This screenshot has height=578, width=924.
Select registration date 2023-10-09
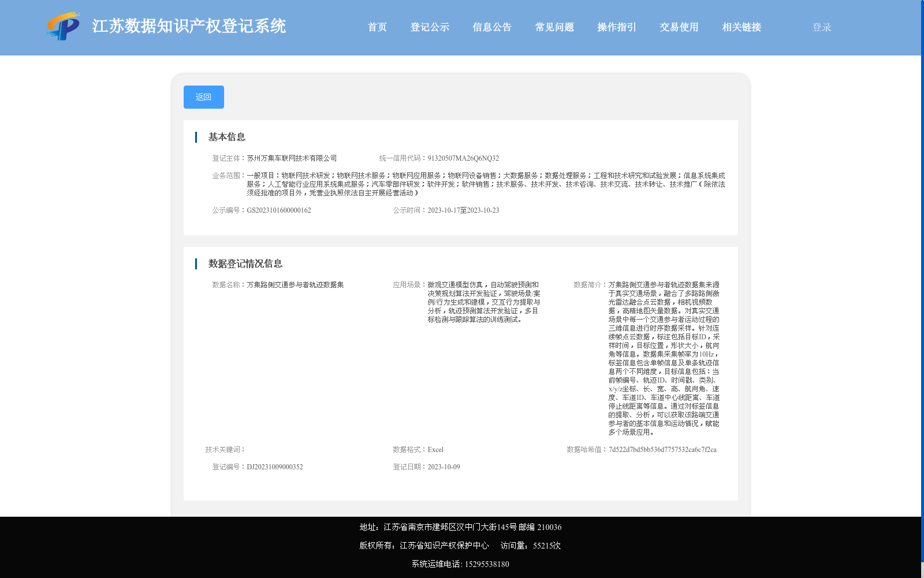click(444, 467)
